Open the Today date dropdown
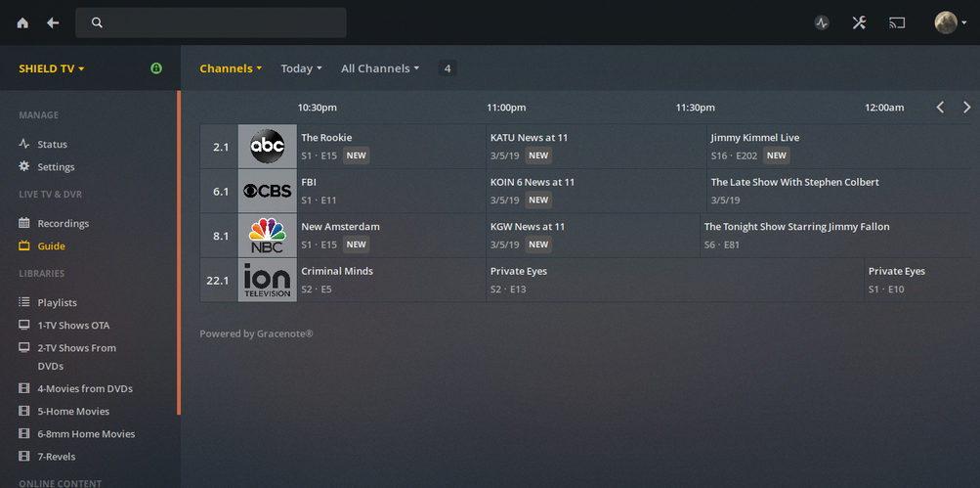980x488 pixels. (x=301, y=68)
